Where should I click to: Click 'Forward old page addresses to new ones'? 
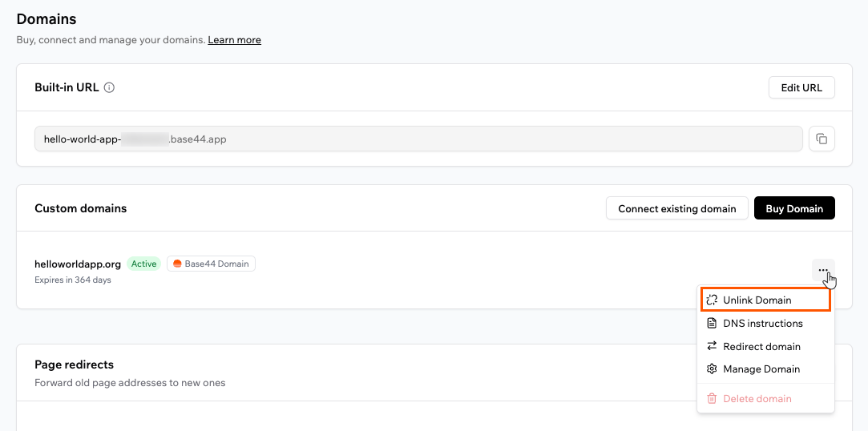[x=130, y=382]
